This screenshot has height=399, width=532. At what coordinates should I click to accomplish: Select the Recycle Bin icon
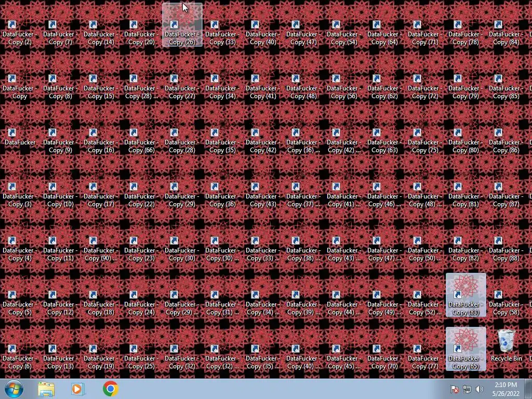point(506,345)
